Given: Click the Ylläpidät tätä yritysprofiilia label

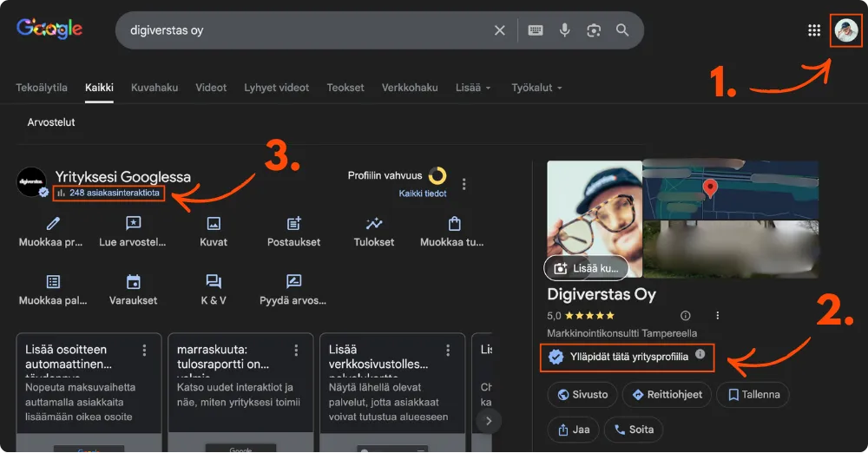Looking at the screenshot, I should coord(629,357).
